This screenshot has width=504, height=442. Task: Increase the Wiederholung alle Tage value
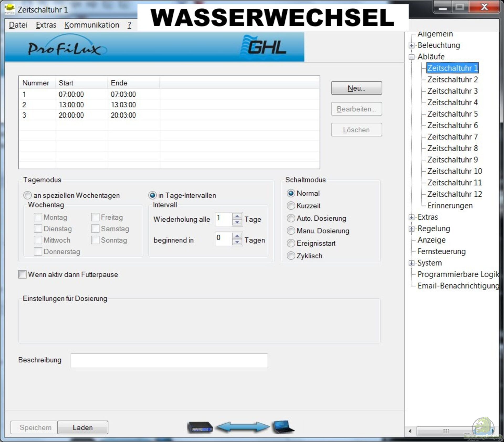(237, 216)
